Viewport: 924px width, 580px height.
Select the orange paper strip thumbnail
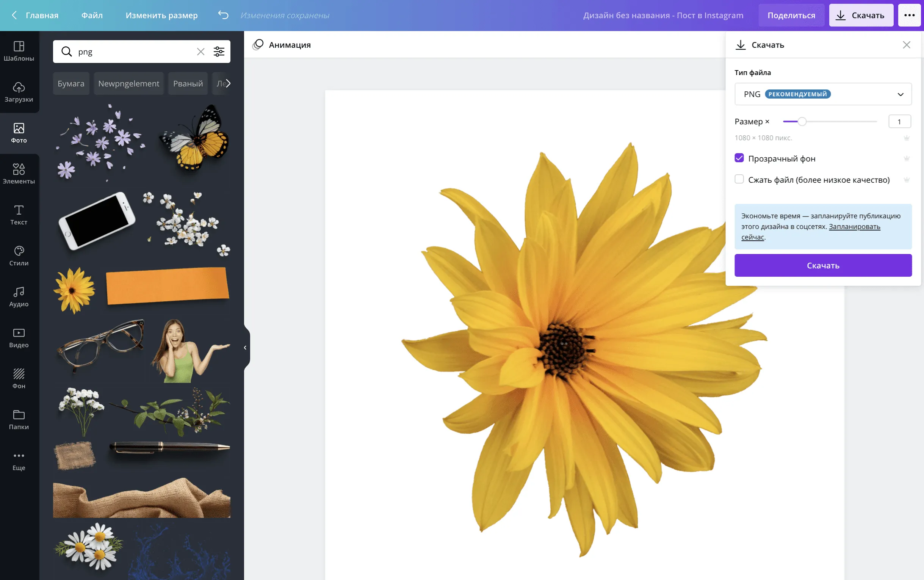coord(167,286)
